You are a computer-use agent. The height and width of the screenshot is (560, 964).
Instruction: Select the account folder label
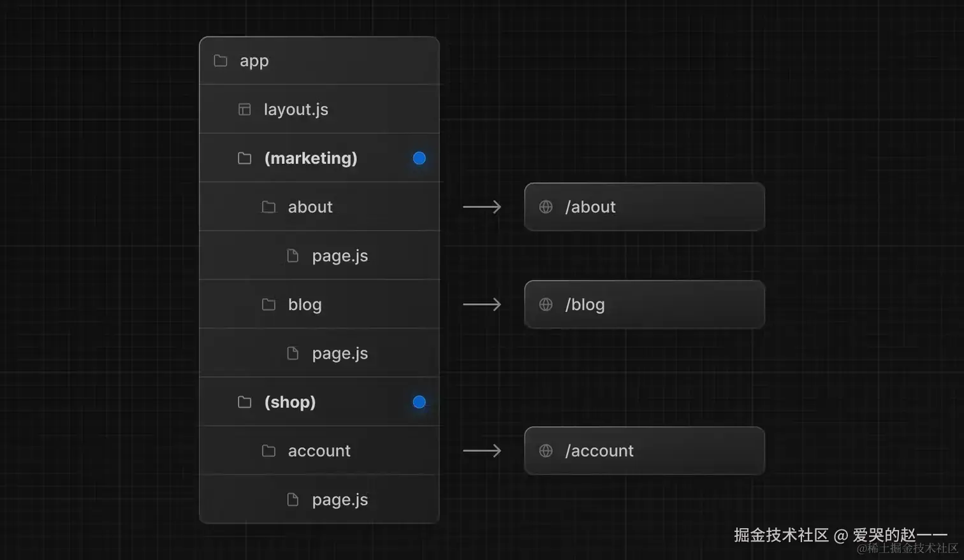[319, 451]
